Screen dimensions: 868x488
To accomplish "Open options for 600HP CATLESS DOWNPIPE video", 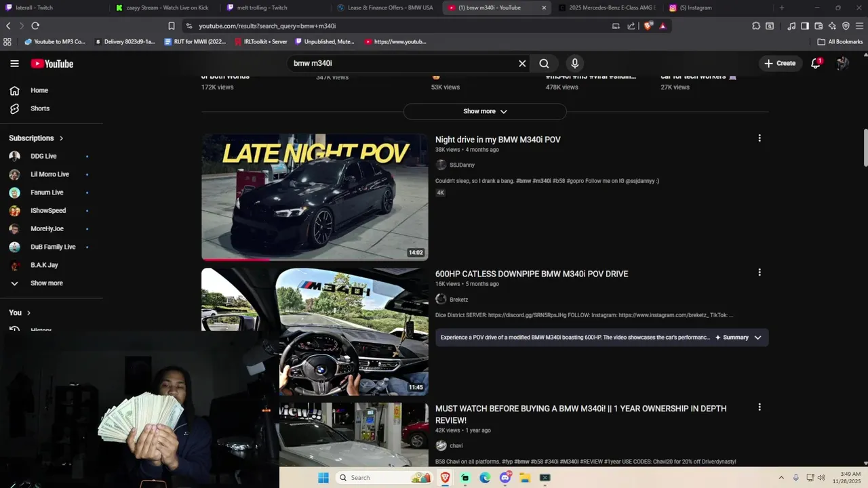I will (x=759, y=272).
